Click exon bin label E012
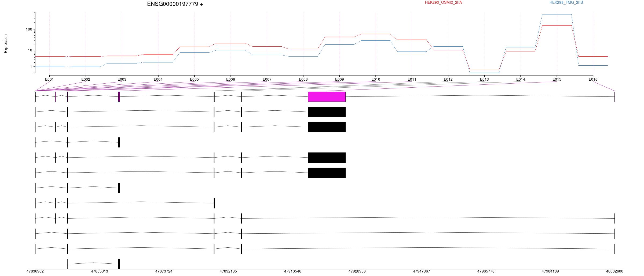 pyautogui.click(x=448, y=79)
